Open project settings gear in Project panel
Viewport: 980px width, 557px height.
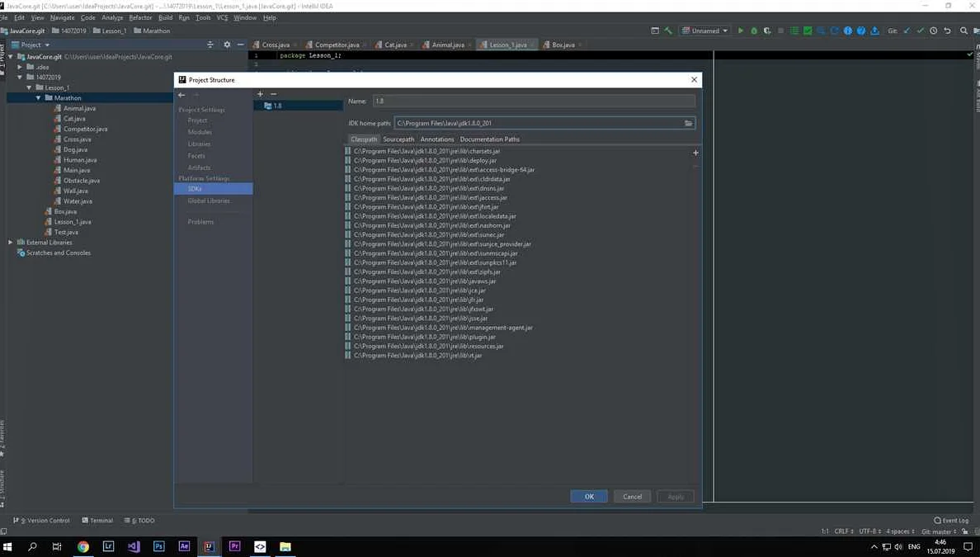click(x=227, y=45)
